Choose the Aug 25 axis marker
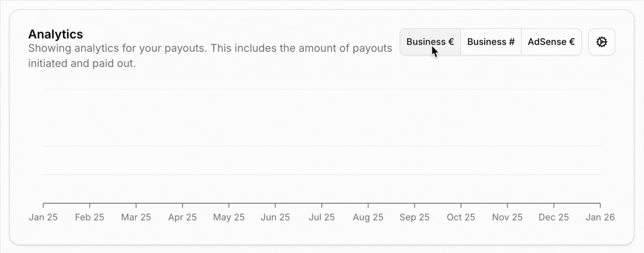The height and width of the screenshot is (253, 644). pyautogui.click(x=368, y=217)
